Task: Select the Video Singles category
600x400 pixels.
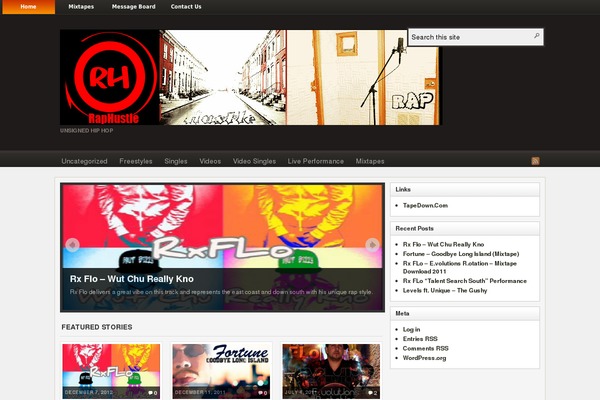Action: coord(254,161)
